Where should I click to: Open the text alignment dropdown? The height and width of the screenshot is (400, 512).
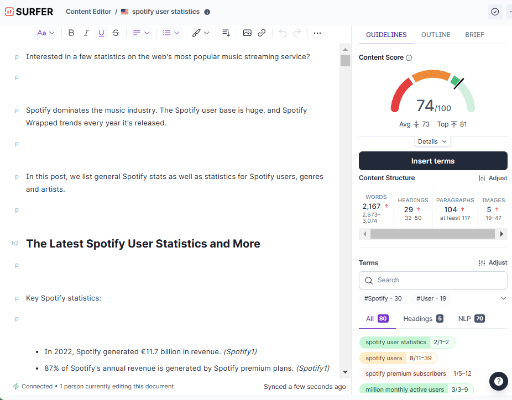pos(141,33)
